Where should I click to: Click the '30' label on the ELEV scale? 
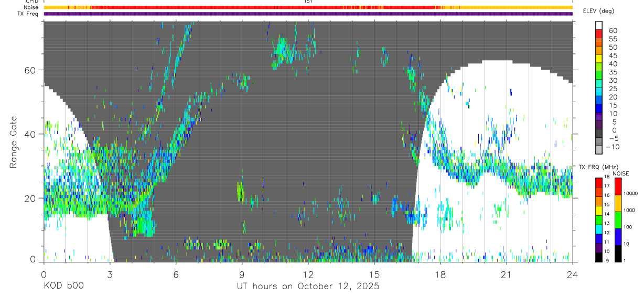(612, 81)
